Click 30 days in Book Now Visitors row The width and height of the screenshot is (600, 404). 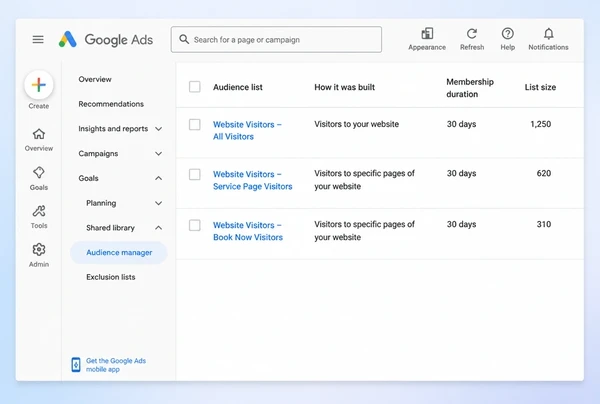[461, 224]
